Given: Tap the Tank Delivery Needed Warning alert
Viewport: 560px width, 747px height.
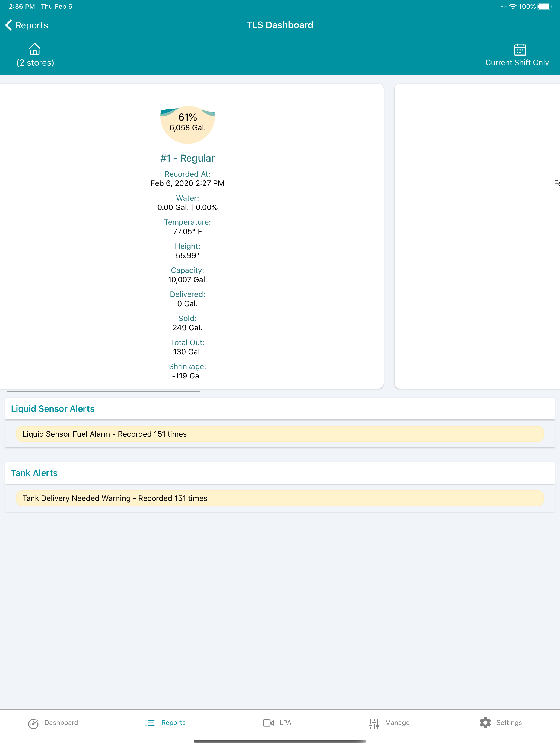Looking at the screenshot, I should click(280, 498).
